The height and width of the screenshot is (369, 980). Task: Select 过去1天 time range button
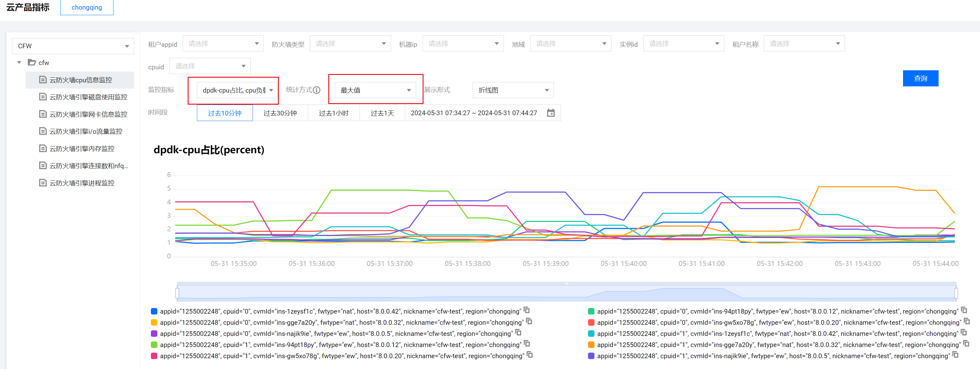pyautogui.click(x=382, y=113)
